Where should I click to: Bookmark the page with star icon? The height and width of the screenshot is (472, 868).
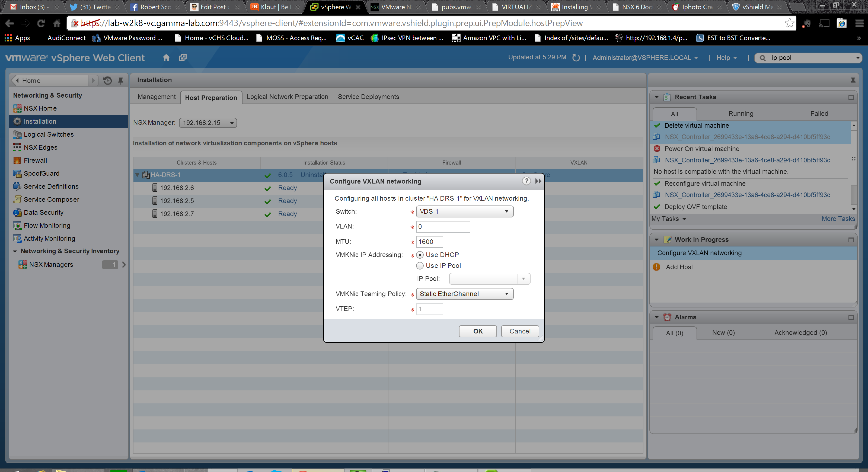click(x=790, y=23)
